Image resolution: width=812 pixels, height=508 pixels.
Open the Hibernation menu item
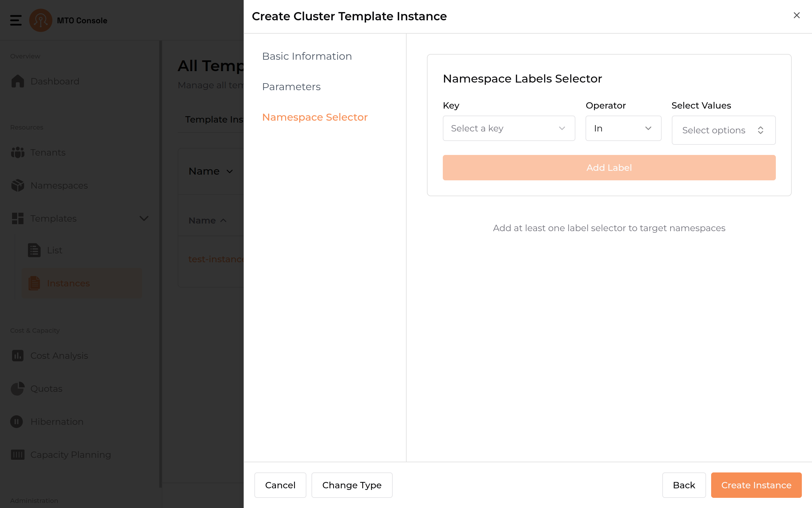57,421
